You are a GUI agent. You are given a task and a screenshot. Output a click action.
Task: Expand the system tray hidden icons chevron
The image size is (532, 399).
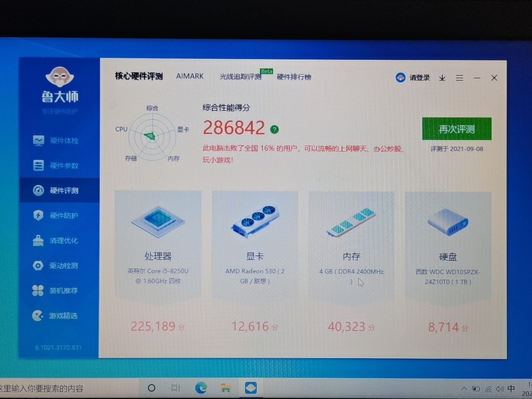pos(464,389)
